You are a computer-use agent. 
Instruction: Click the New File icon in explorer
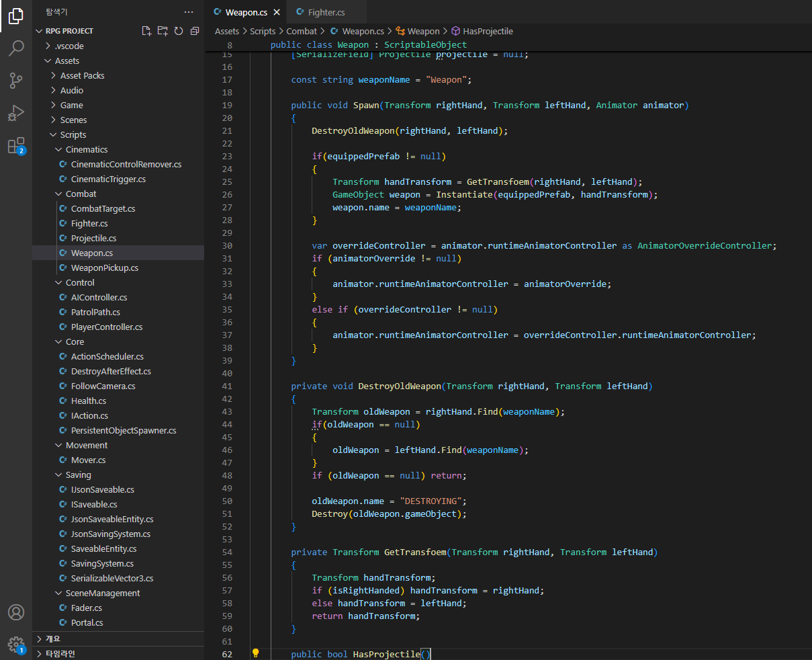[146, 31]
